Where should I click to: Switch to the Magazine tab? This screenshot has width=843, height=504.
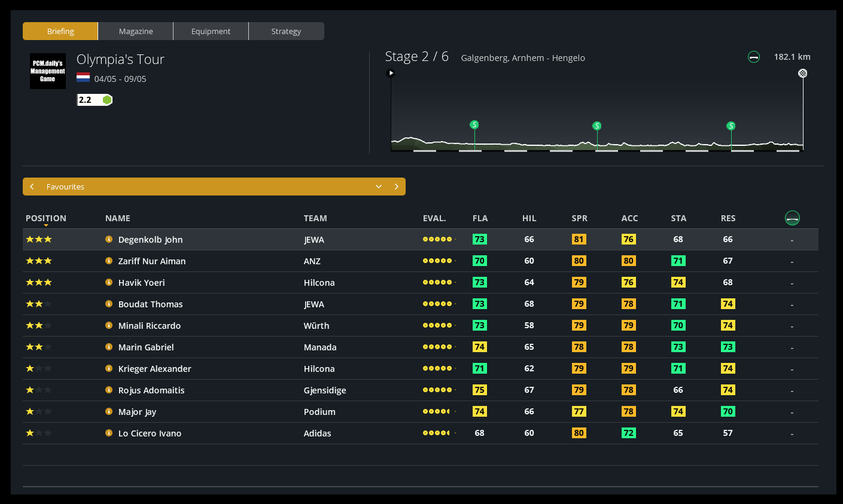[x=136, y=31]
